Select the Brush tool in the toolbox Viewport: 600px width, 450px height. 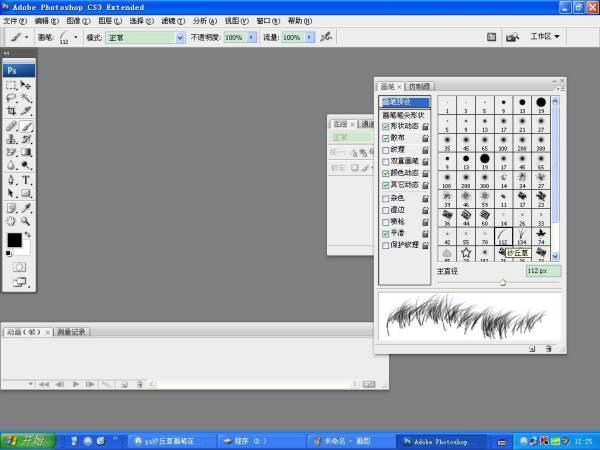point(26,127)
